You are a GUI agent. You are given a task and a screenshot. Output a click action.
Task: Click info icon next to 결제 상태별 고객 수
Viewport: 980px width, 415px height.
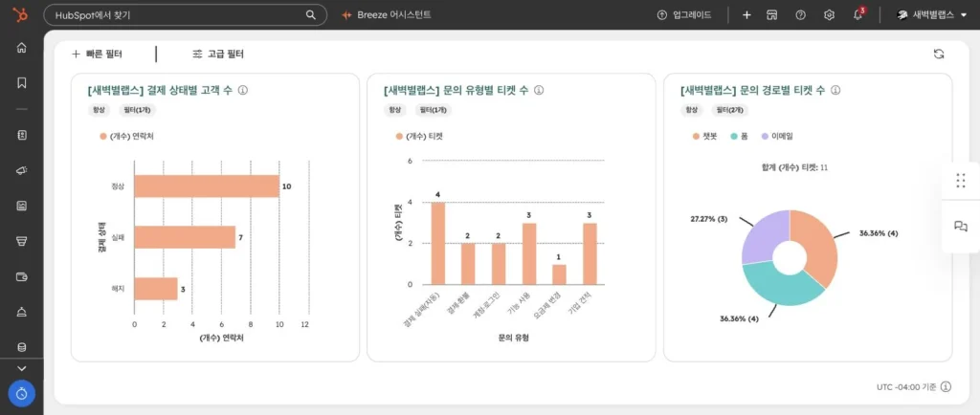pos(243,91)
